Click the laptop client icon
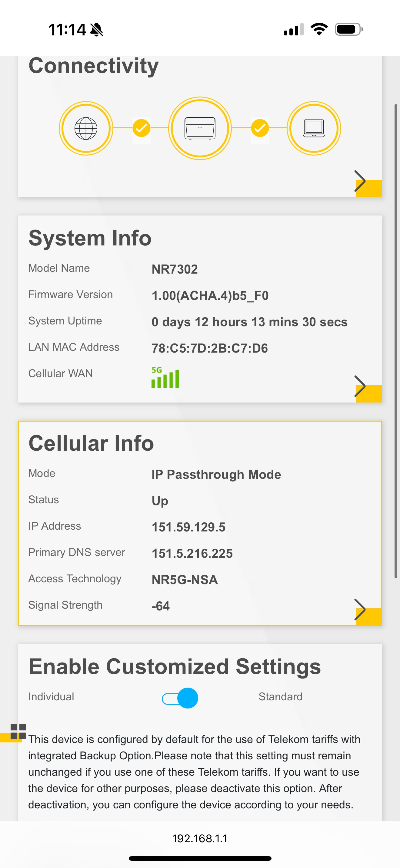This screenshot has width=400, height=868. [314, 128]
